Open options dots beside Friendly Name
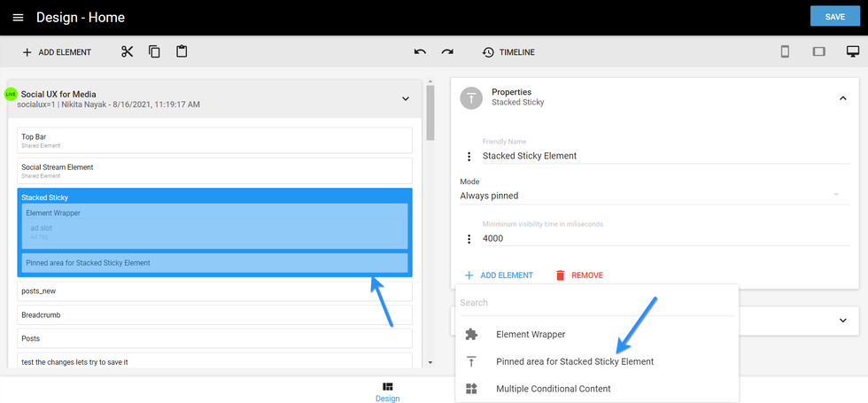The width and height of the screenshot is (868, 403). [x=469, y=157]
